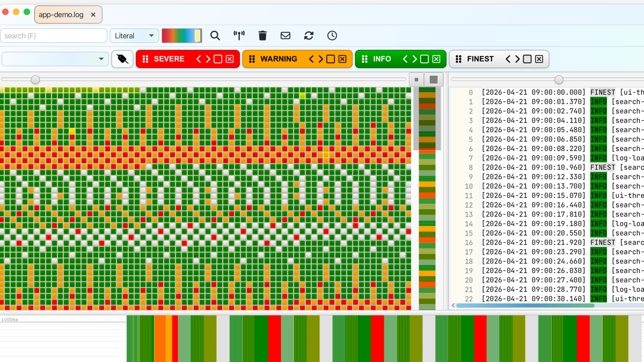Click the antenna tail-log icon
This screenshot has height=362, width=644.
[239, 36]
